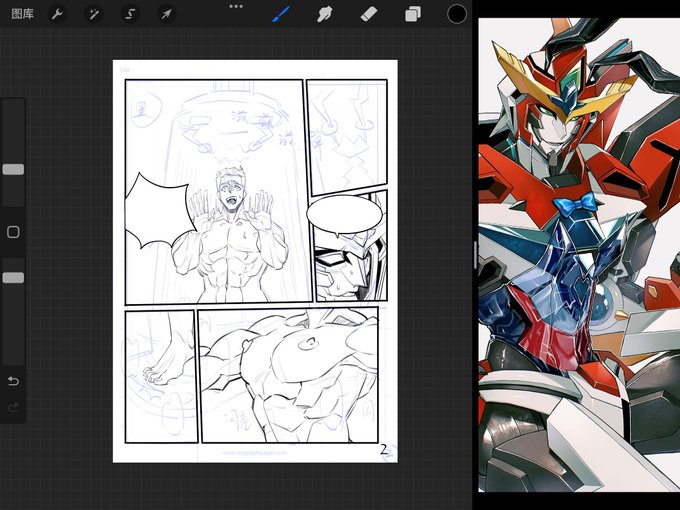680x510 pixels.
Task: Select the Selection S tool
Action: tap(130, 14)
